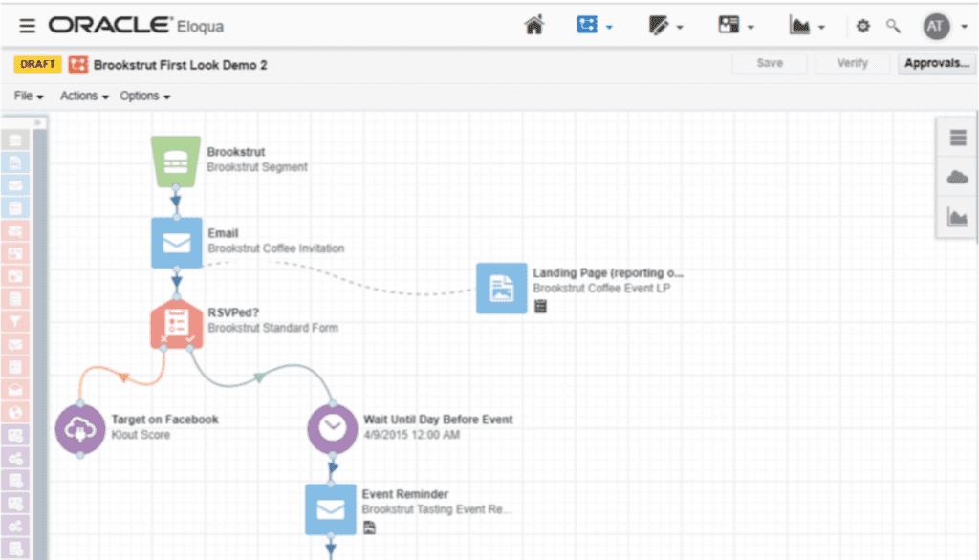The height and width of the screenshot is (560, 979).
Task: Click the Save button
Action: click(770, 63)
